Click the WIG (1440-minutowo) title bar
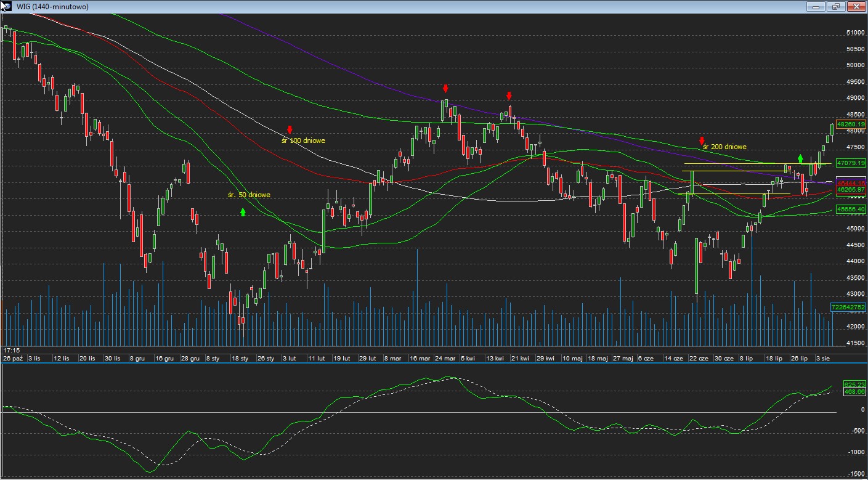 pyautogui.click(x=370, y=6)
